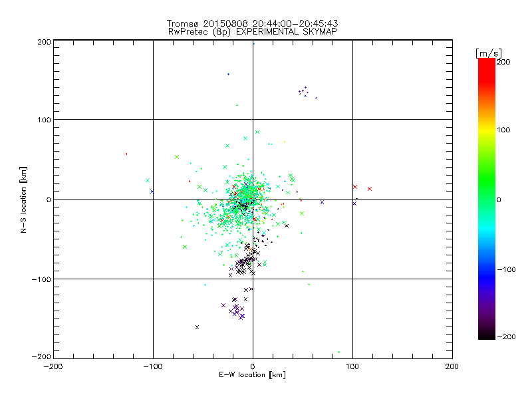Select the N-S axis tick label '100'
The height and width of the screenshot is (399, 532).
45,120
